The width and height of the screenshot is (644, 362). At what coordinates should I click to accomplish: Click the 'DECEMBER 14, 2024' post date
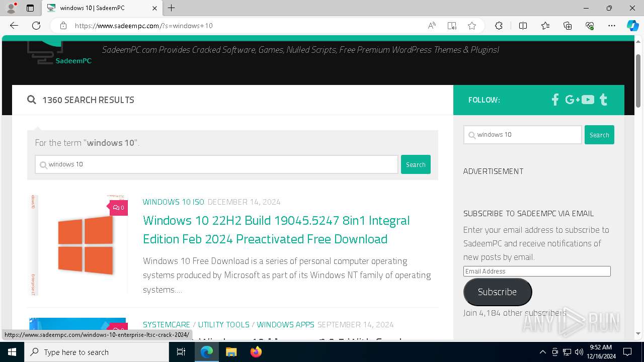point(244,202)
